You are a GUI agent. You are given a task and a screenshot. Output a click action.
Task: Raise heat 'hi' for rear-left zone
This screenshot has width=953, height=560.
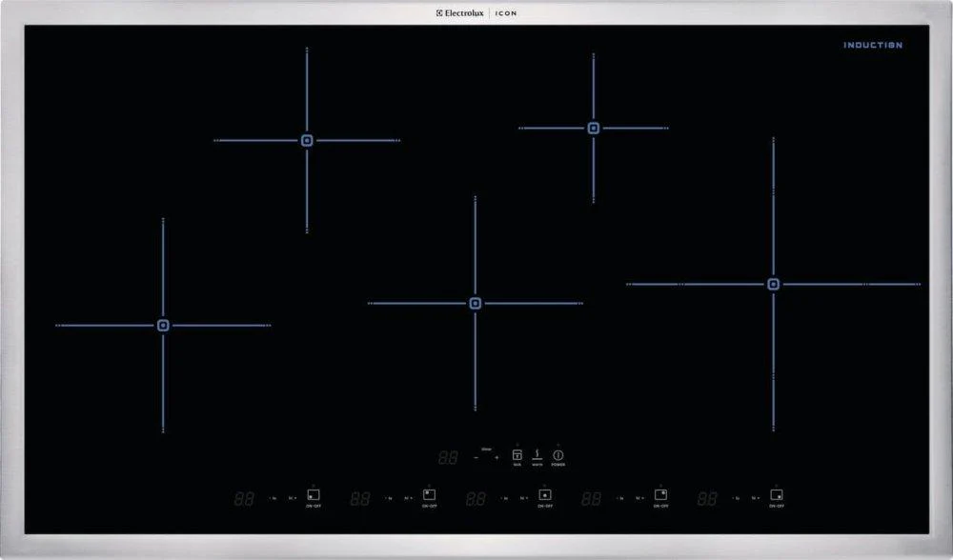(408, 499)
